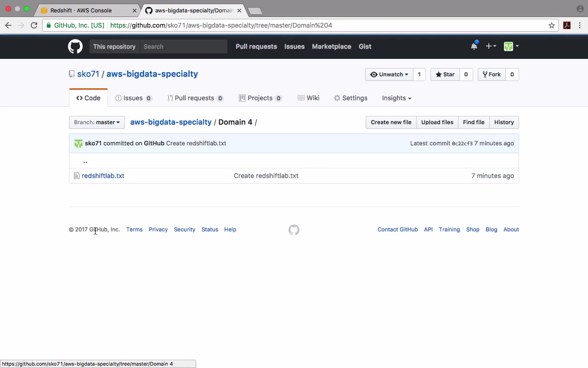This screenshot has height=368, width=588.
Task: Click the browser address bar URL
Action: [x=221, y=25]
